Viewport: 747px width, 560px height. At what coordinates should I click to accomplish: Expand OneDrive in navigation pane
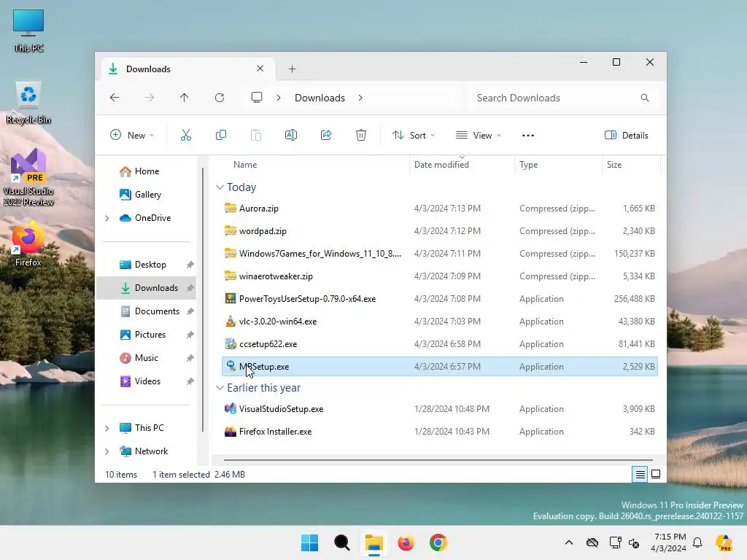point(107,218)
